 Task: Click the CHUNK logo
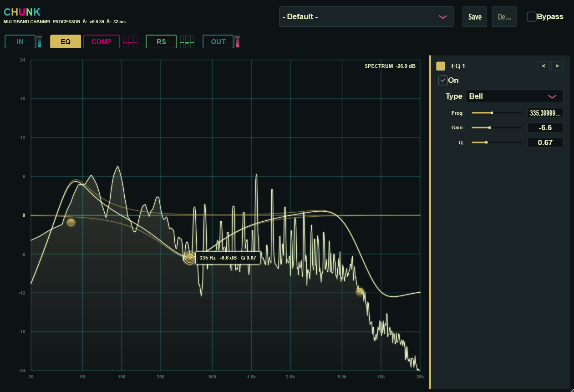22,12
